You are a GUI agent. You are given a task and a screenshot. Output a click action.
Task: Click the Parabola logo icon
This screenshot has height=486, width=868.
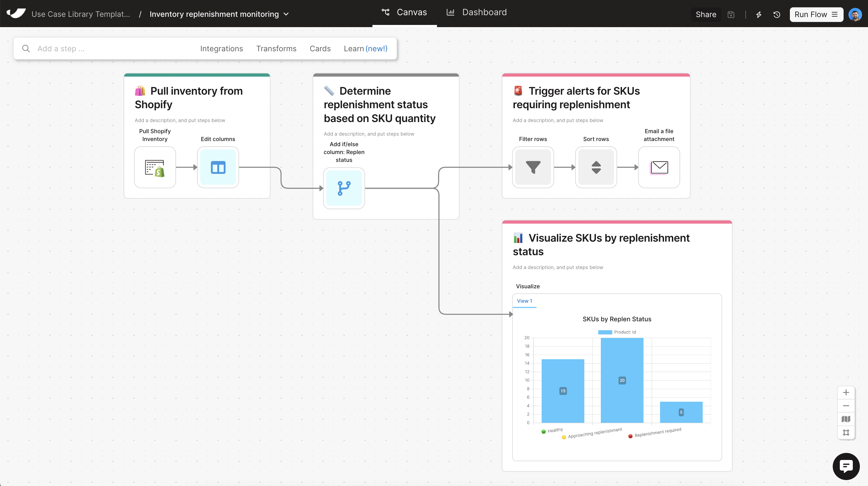click(x=16, y=14)
